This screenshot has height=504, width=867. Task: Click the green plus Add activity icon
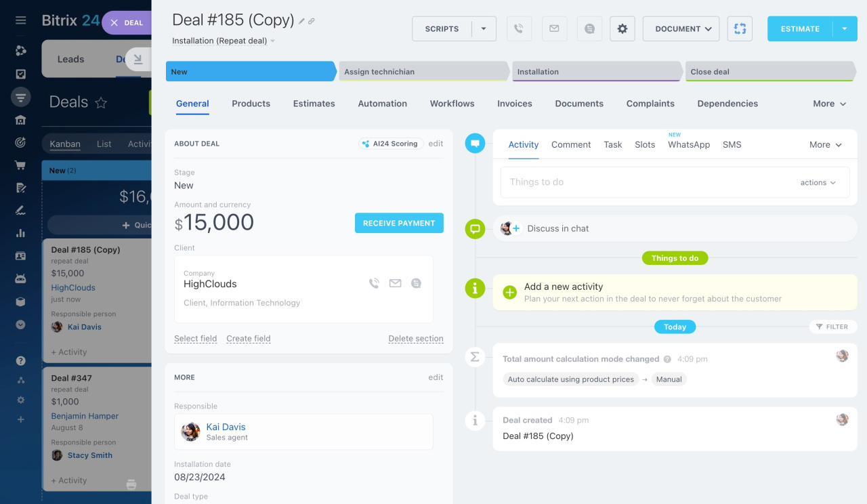pos(510,293)
